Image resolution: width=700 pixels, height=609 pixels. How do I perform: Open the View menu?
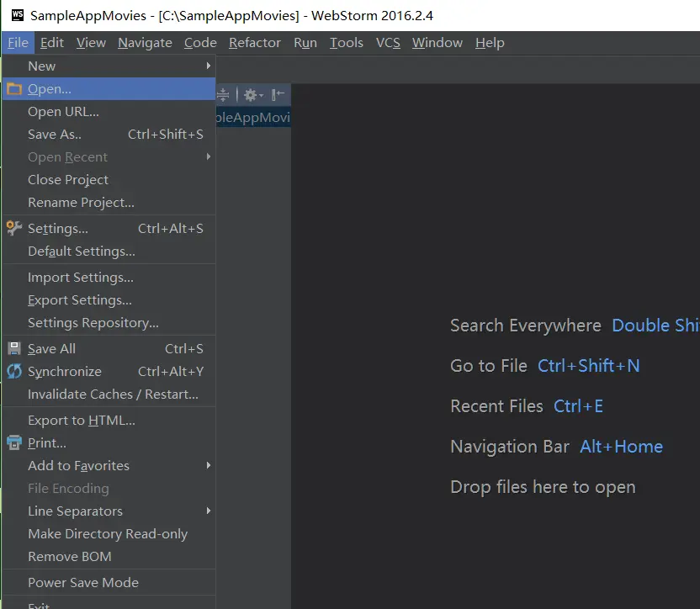tap(91, 43)
